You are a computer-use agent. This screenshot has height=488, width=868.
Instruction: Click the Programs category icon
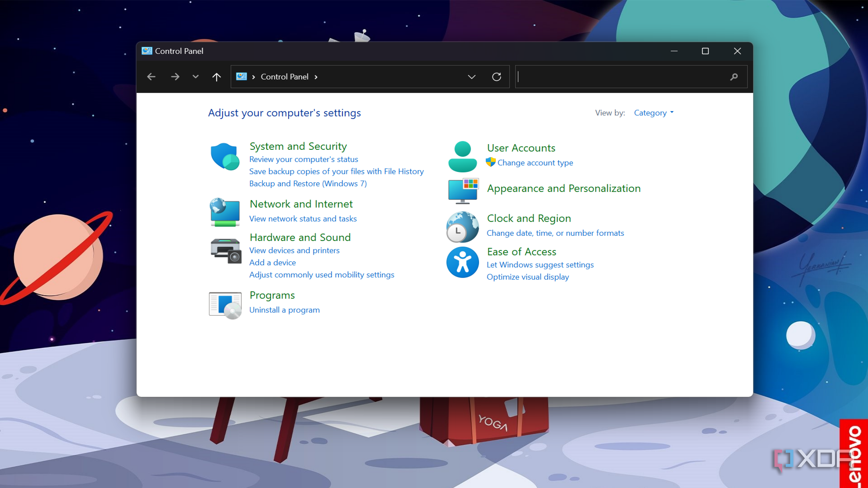[x=225, y=305]
